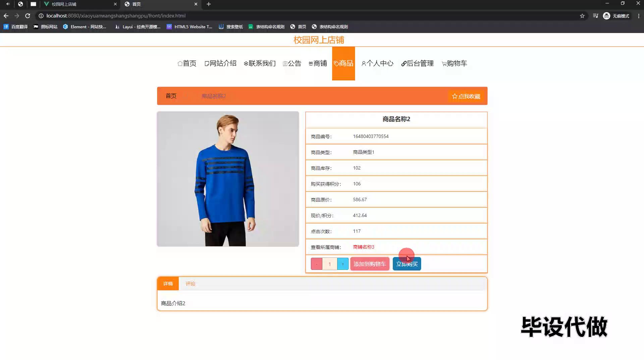The height and width of the screenshot is (360, 644).
Task: Go to 个人中心 in navigation
Action: pos(377,63)
